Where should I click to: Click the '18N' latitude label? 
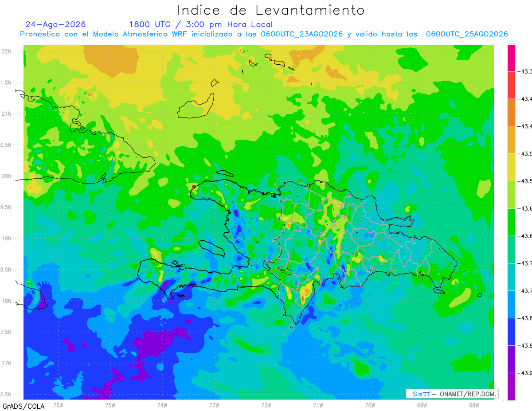[7, 301]
